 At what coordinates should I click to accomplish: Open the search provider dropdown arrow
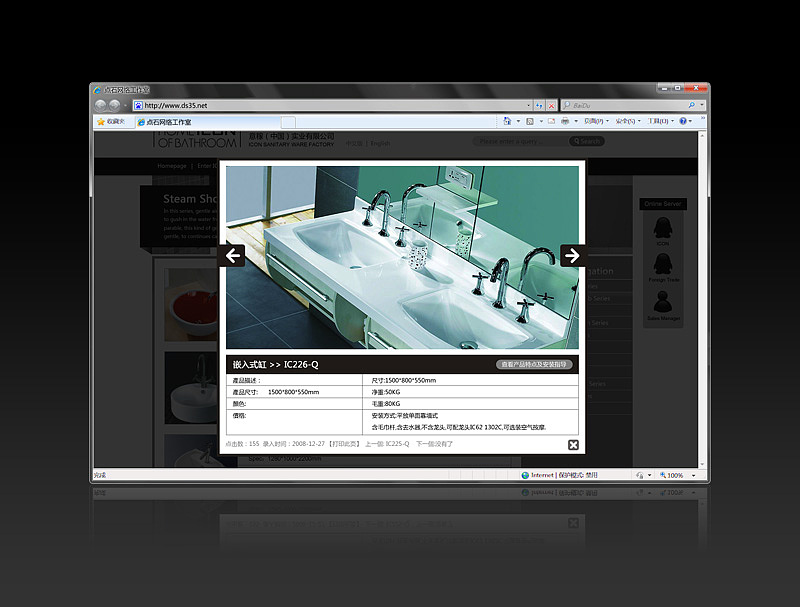(x=702, y=105)
